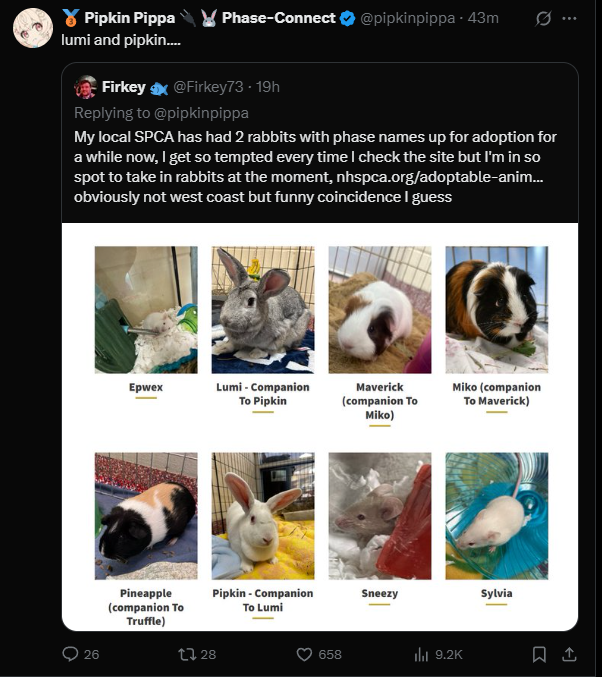Click the reply comment icon
Viewport: 602px width, 677px height.
(70, 654)
